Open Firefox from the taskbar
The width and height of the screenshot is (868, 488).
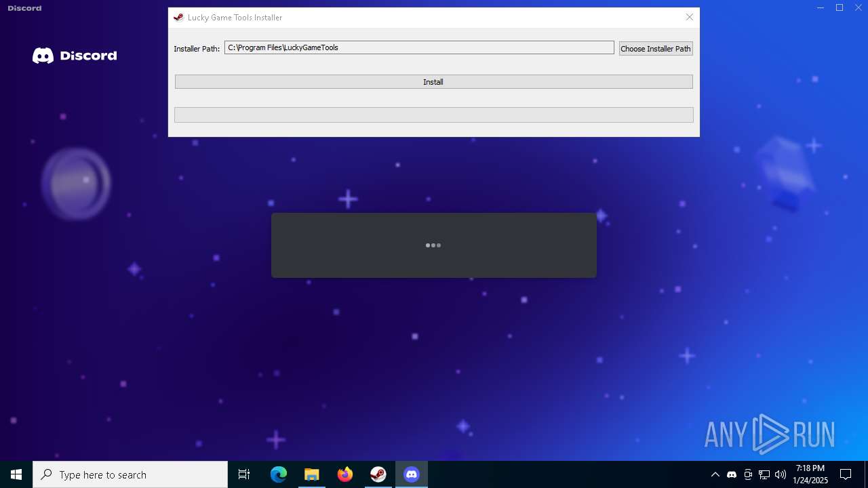point(345,474)
